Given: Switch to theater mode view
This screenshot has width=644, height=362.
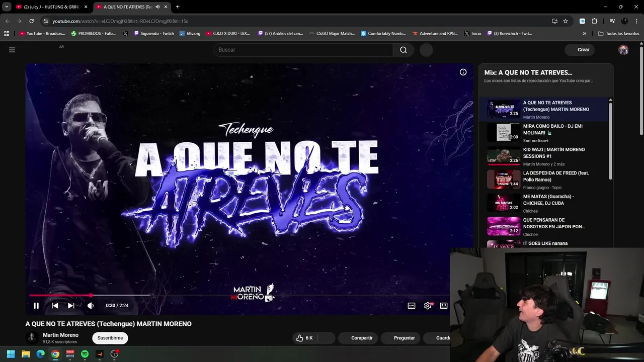Looking at the screenshot, I should coord(444,306).
